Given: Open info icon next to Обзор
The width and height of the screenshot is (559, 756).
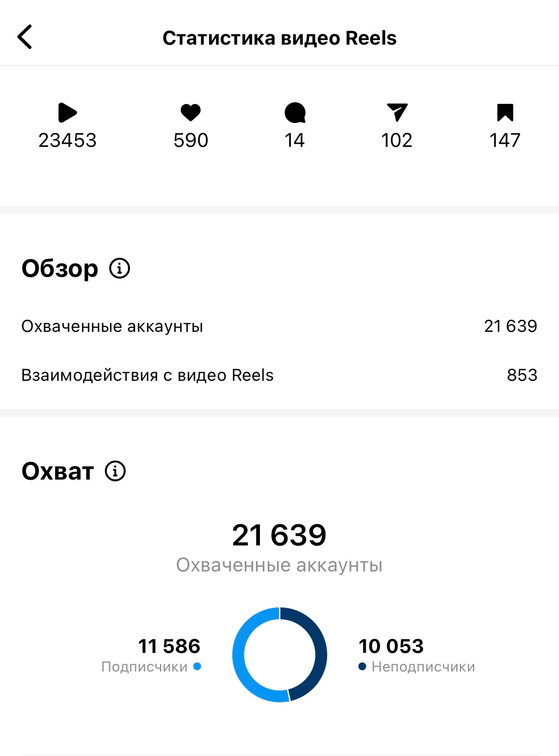Looking at the screenshot, I should (x=119, y=268).
